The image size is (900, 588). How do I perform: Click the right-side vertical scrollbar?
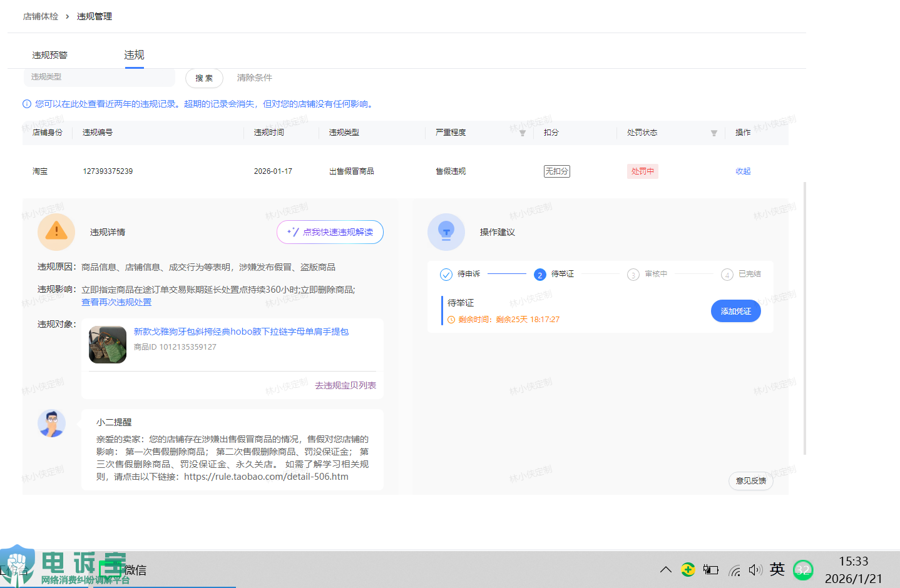[x=804, y=318]
